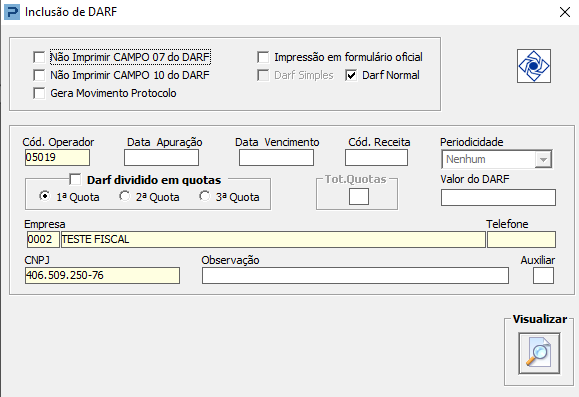The image size is (579, 397).
Task: Click the blue swirl logo icon
Action: tap(534, 66)
